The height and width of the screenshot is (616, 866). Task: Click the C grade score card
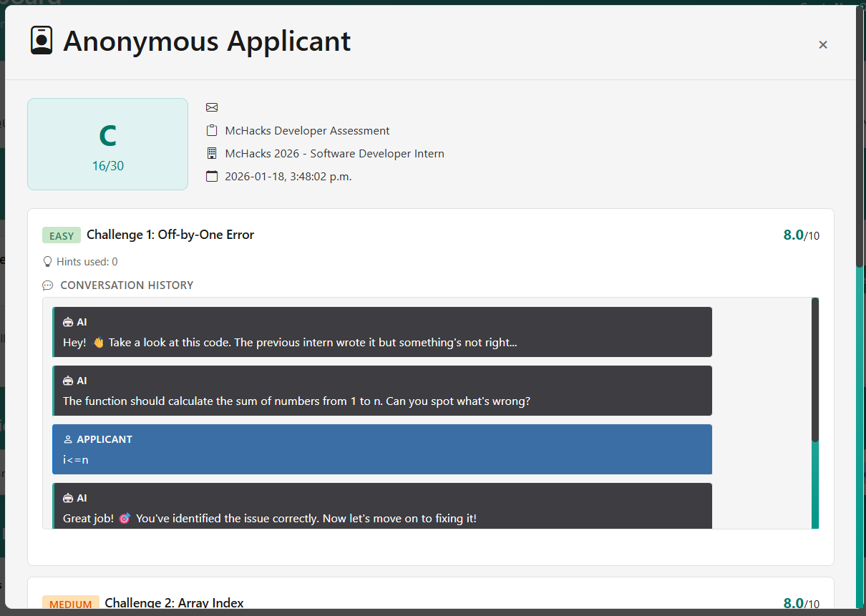click(107, 144)
